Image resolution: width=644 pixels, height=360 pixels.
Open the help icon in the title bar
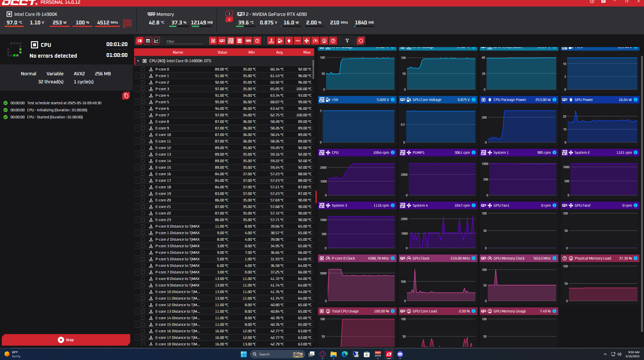(x=592, y=2)
